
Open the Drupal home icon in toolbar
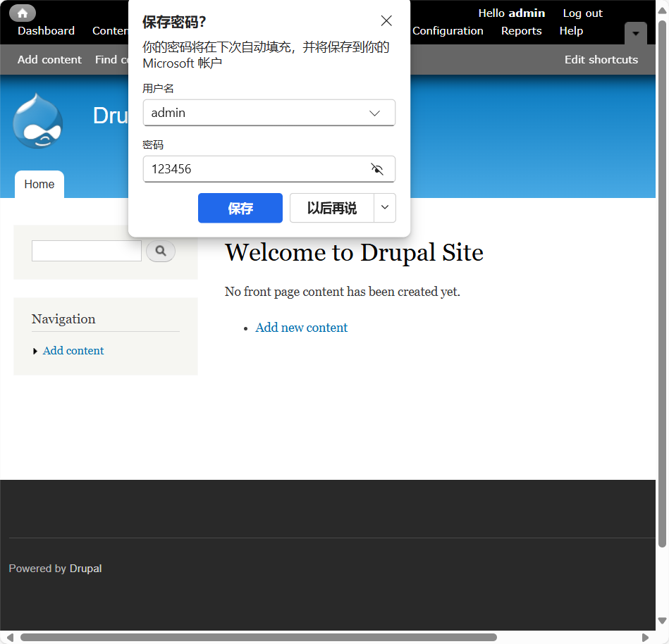pos(23,13)
